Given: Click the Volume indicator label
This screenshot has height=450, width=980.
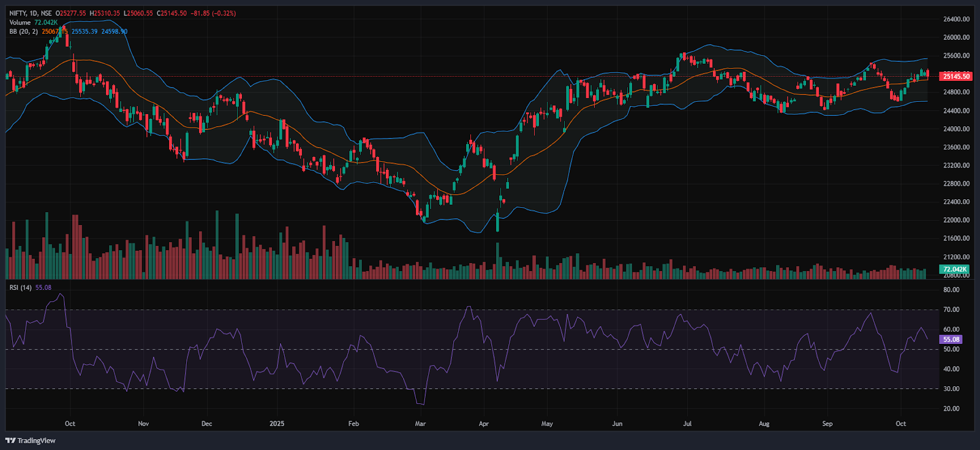Looking at the screenshot, I should tap(20, 22).
